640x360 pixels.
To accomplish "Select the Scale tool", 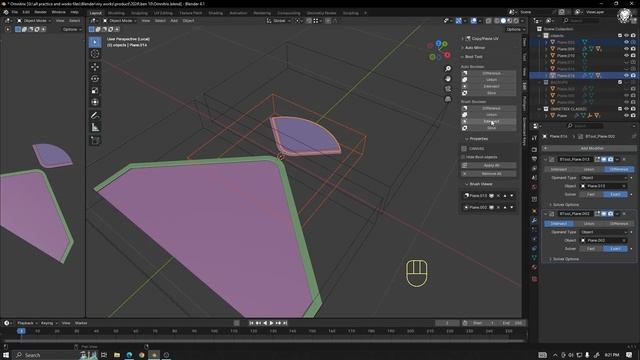I will (x=95, y=90).
